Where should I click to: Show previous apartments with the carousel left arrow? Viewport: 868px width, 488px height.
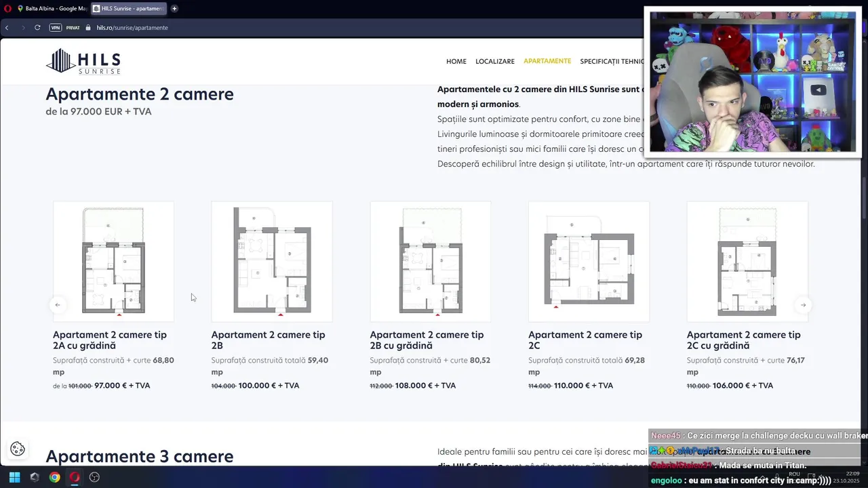pos(58,305)
